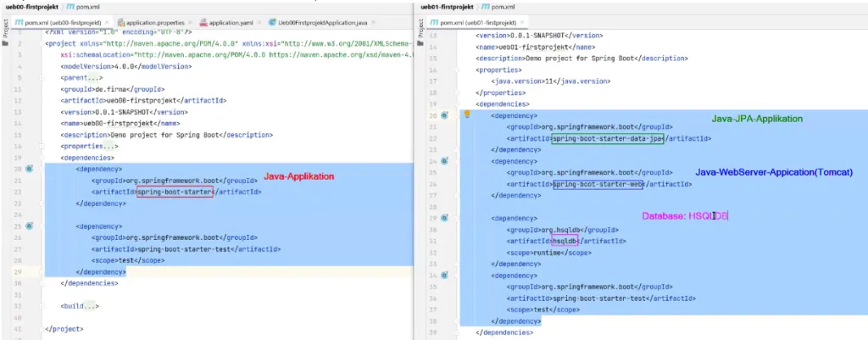Click '4.0.0' inside the modelVersion tag
The image size is (868, 340).
(x=124, y=66)
